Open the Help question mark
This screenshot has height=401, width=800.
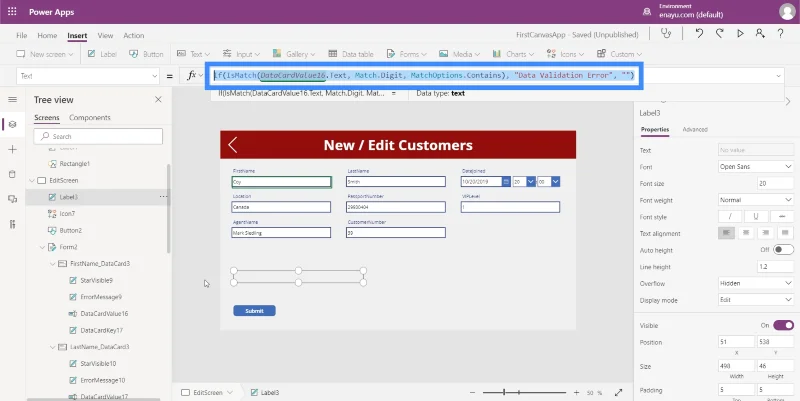click(781, 33)
